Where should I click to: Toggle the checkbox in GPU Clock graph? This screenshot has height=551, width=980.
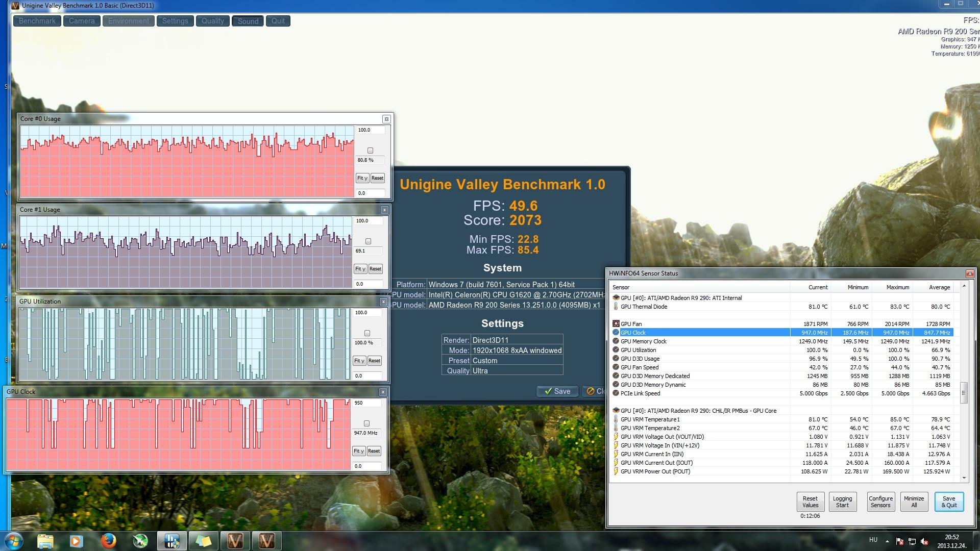(366, 423)
